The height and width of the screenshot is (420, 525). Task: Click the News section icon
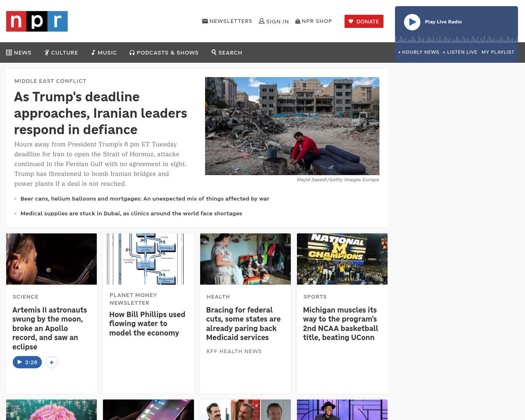pos(9,52)
